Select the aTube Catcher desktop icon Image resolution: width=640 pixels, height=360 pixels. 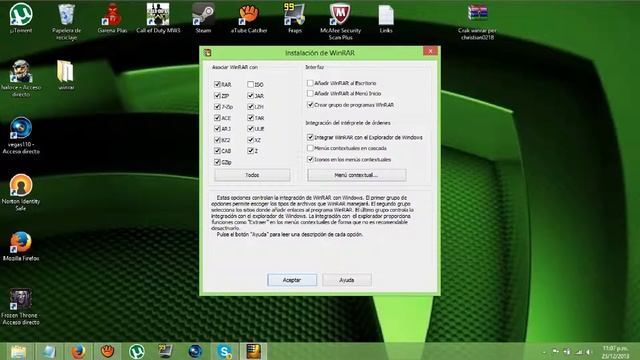click(x=249, y=18)
